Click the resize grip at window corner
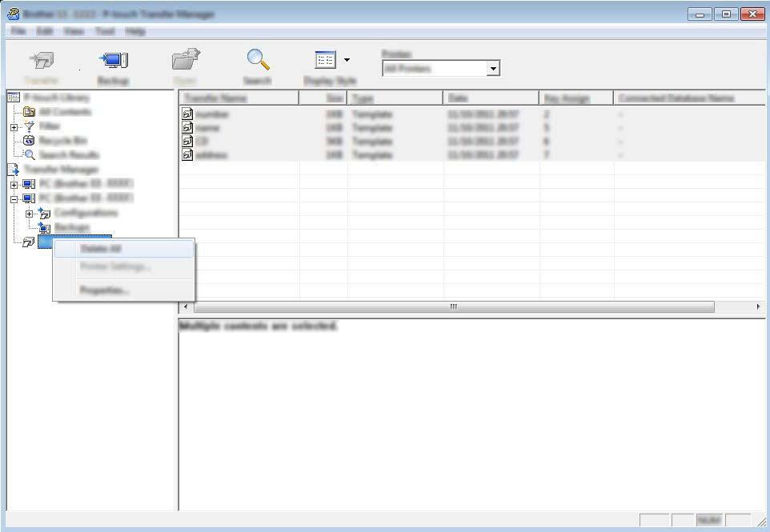The width and height of the screenshot is (770, 532). point(761,522)
